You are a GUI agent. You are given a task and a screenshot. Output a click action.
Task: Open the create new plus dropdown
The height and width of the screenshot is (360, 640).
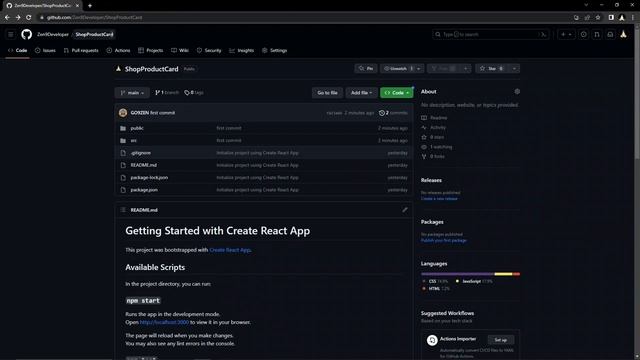(566, 35)
